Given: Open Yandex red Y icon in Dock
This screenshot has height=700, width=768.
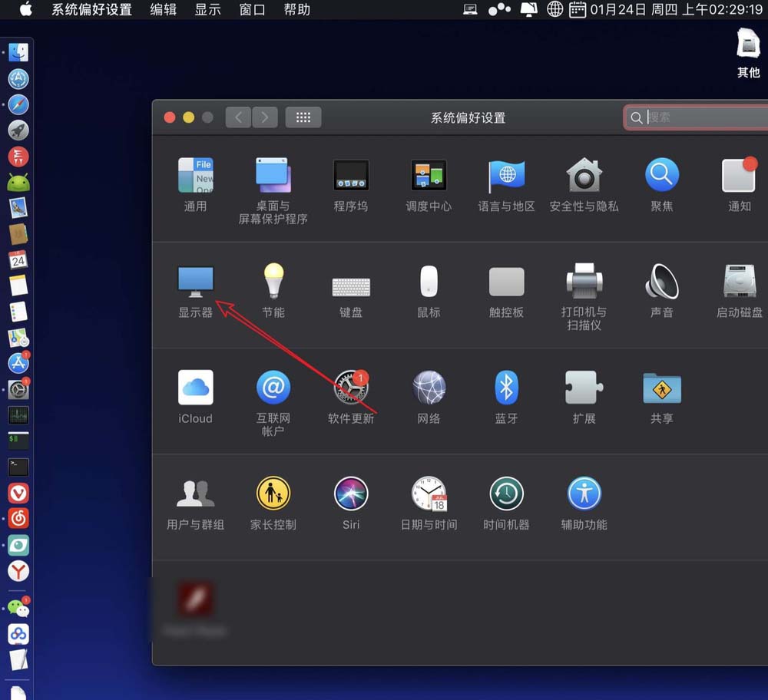Looking at the screenshot, I should tap(18, 571).
